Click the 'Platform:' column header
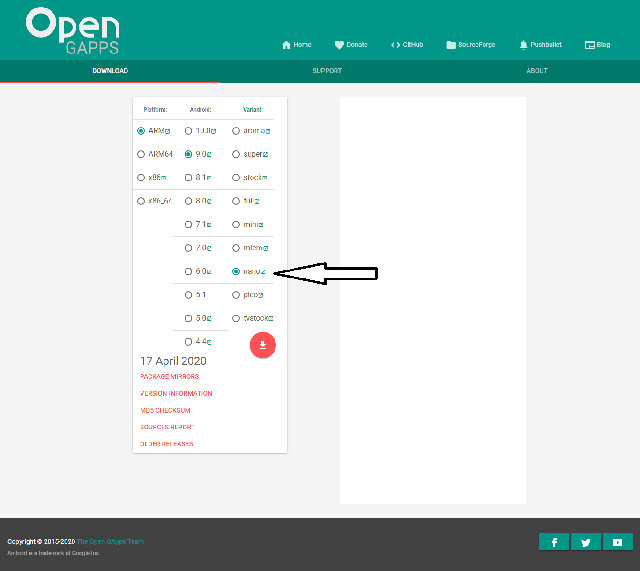This screenshot has height=571, width=640. tap(155, 110)
